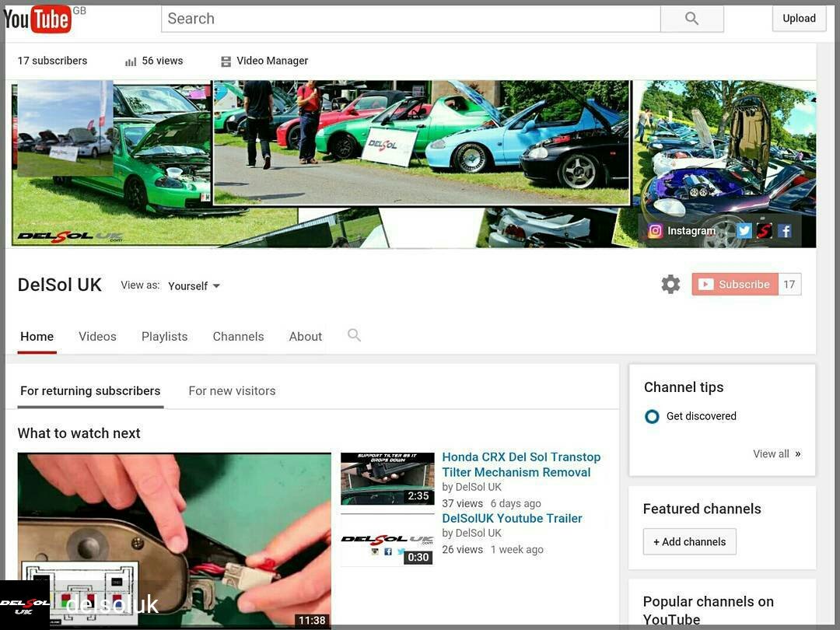The image size is (840, 630).
Task: Open the Instagram link on banner
Action: (682, 231)
